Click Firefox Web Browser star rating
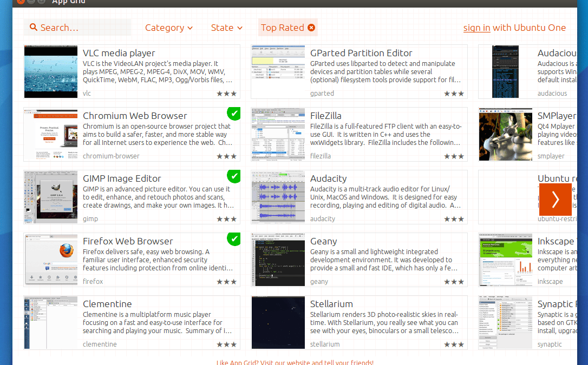 click(x=226, y=282)
